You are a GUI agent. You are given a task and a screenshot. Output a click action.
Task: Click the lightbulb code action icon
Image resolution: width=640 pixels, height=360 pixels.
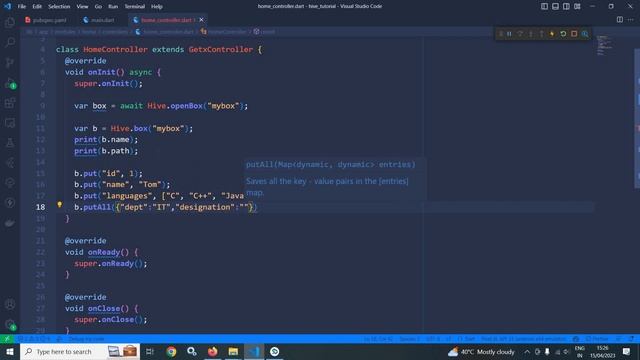click(x=60, y=204)
